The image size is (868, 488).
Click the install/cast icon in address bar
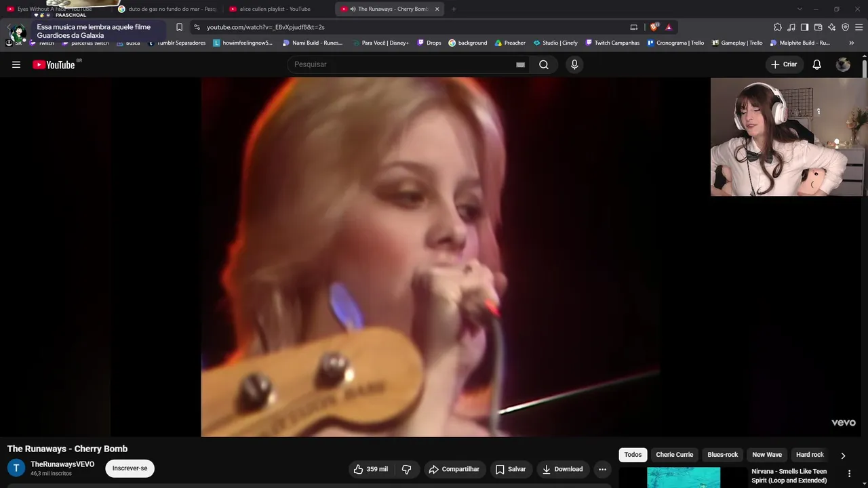click(x=634, y=27)
